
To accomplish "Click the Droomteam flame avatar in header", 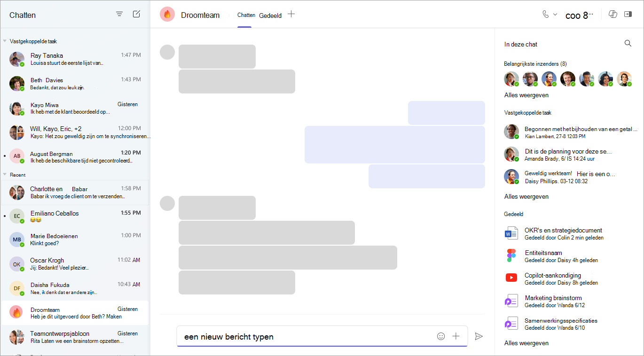I will tap(167, 15).
